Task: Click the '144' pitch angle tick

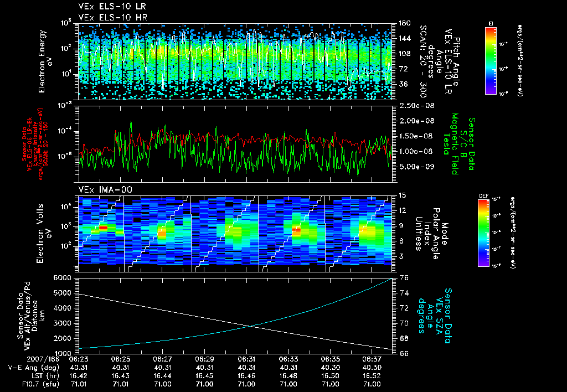Action: (404, 38)
